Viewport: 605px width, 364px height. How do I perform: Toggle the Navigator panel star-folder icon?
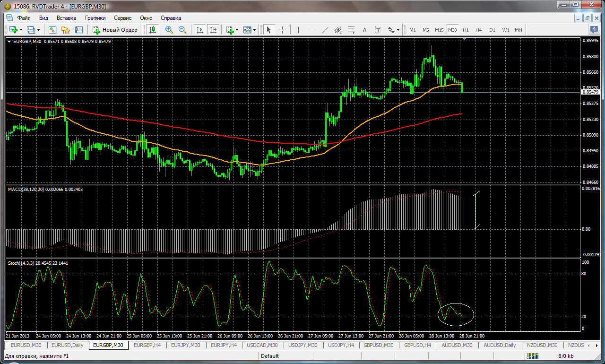[x=66, y=30]
